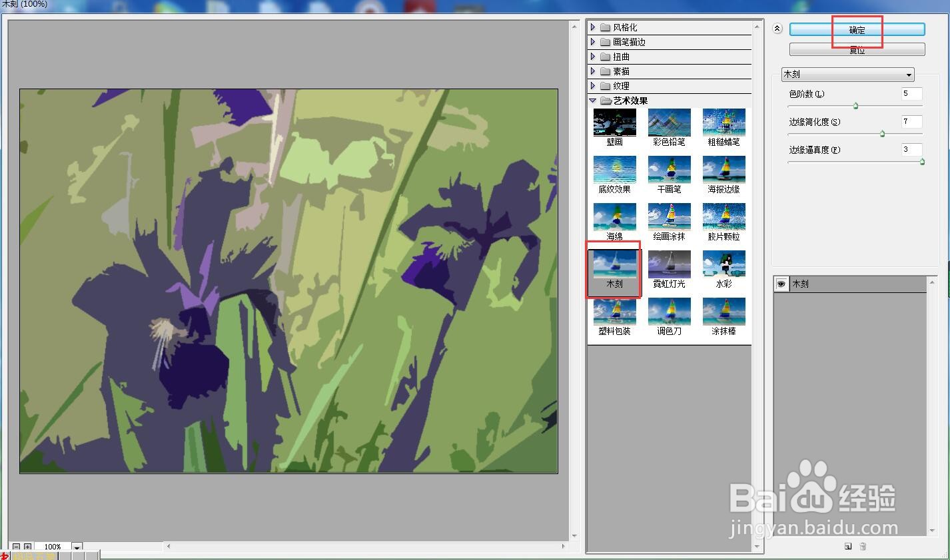The height and width of the screenshot is (560, 950).
Task: Expand the 素描 filter folder
Action: pyautogui.click(x=593, y=71)
